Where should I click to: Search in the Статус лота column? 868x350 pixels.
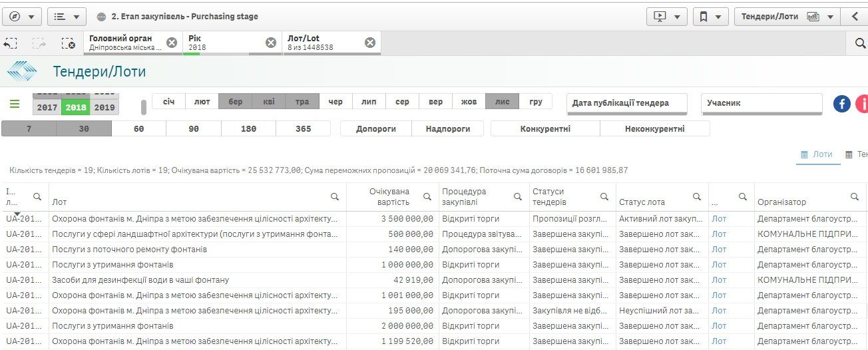697,197
